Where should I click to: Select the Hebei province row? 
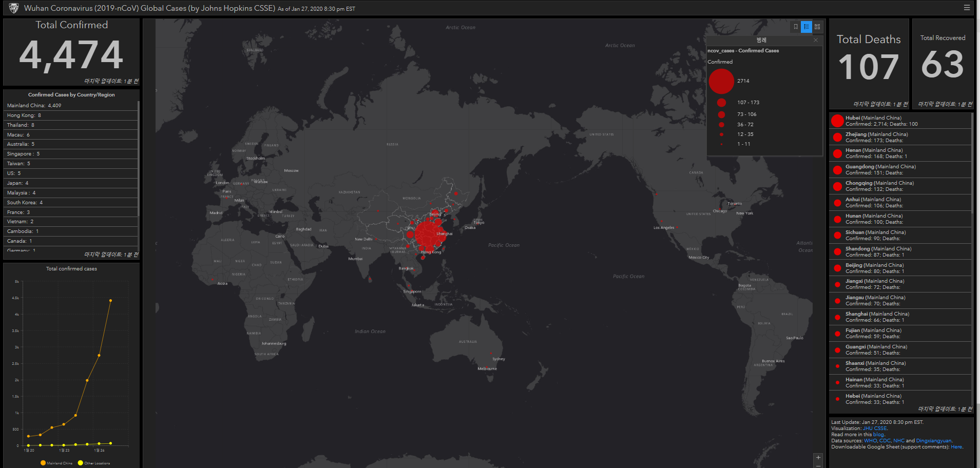point(900,399)
